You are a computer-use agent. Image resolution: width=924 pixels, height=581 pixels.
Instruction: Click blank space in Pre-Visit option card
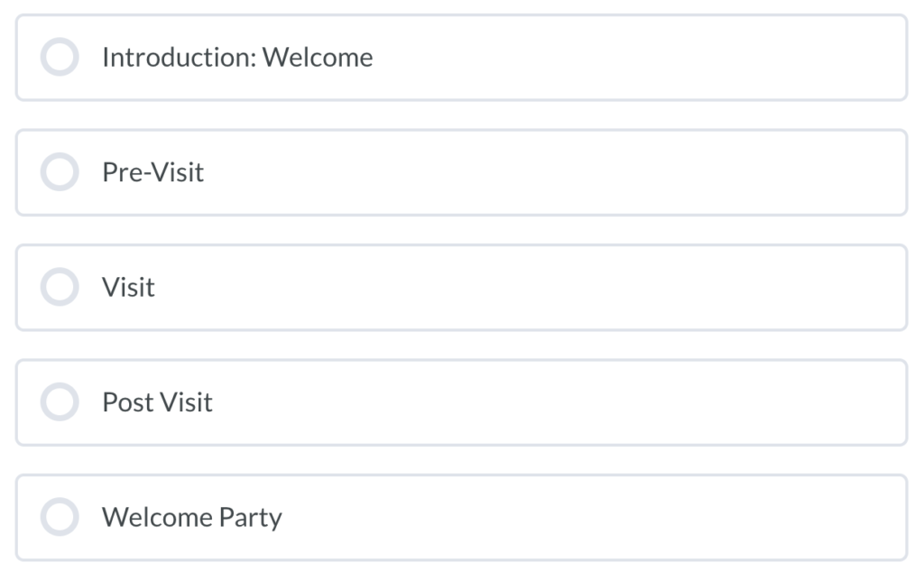(x=587, y=172)
